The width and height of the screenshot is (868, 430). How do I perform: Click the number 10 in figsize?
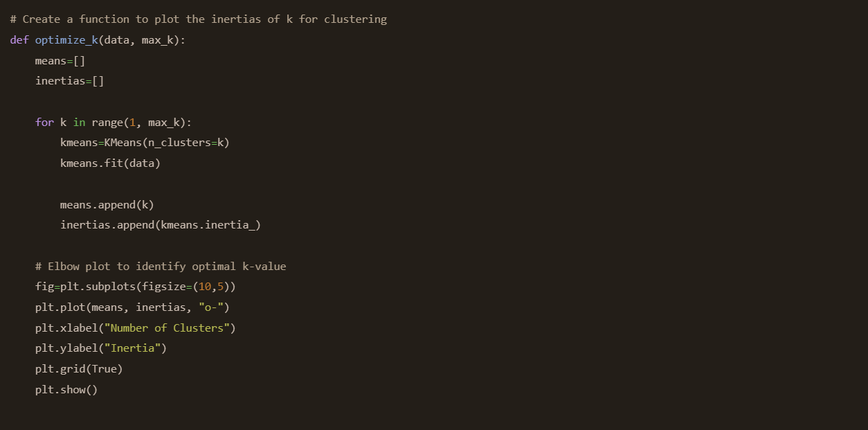pyautogui.click(x=205, y=287)
